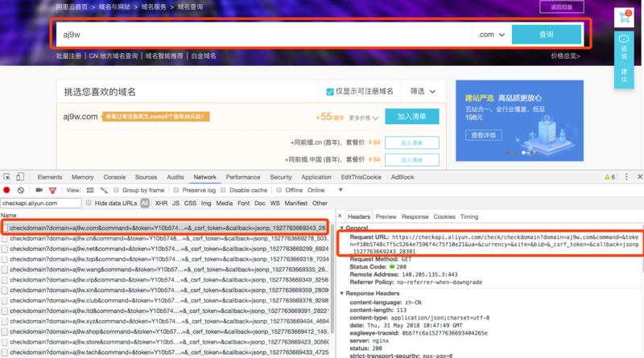Open the Elements tab
This screenshot has width=644, height=358.
50,177
